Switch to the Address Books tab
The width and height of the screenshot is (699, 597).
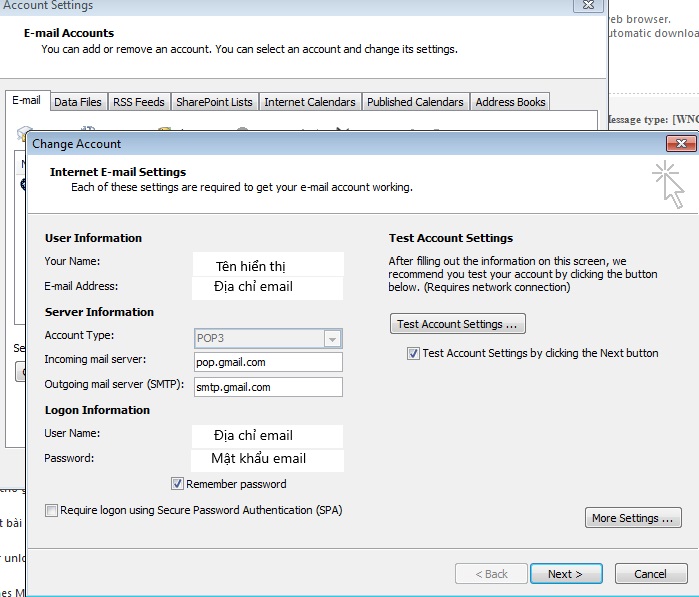pos(510,102)
